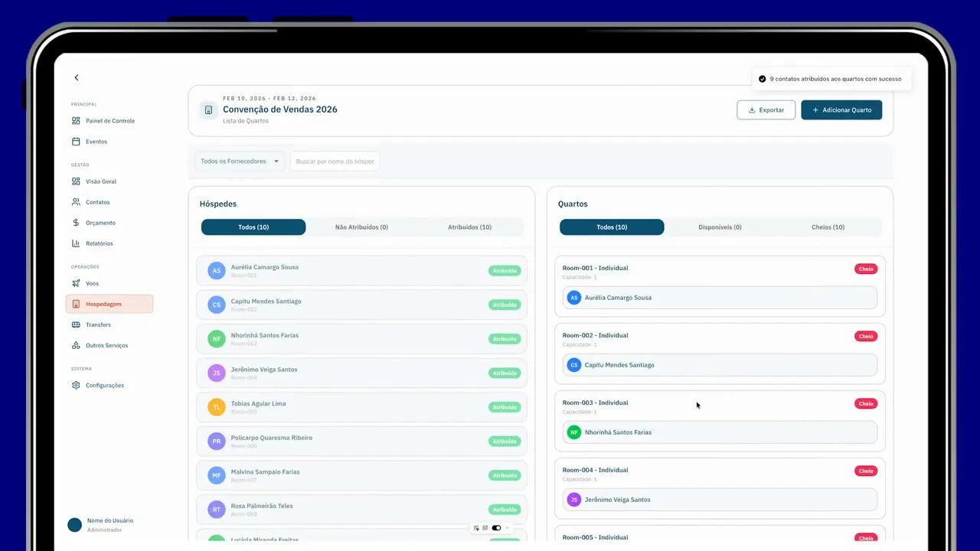Click the TL avatar for Tobias Aguiar Lima
The image size is (980, 551).
217,407
